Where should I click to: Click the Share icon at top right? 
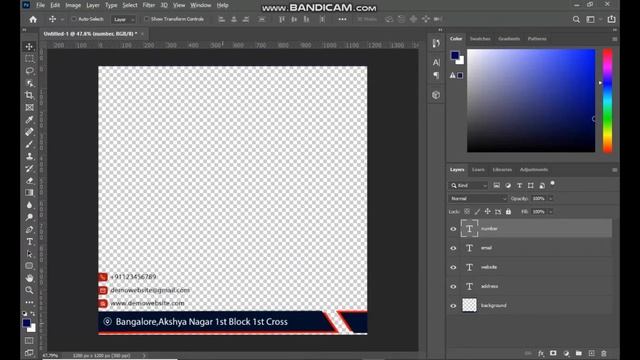pyautogui.click(x=611, y=19)
